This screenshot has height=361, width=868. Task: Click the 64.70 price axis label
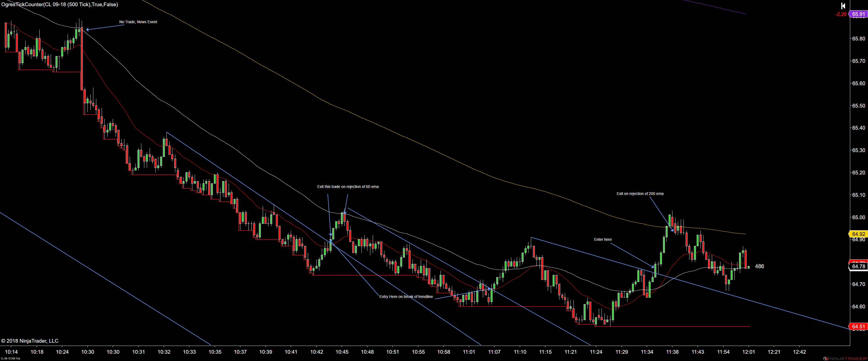click(859, 284)
